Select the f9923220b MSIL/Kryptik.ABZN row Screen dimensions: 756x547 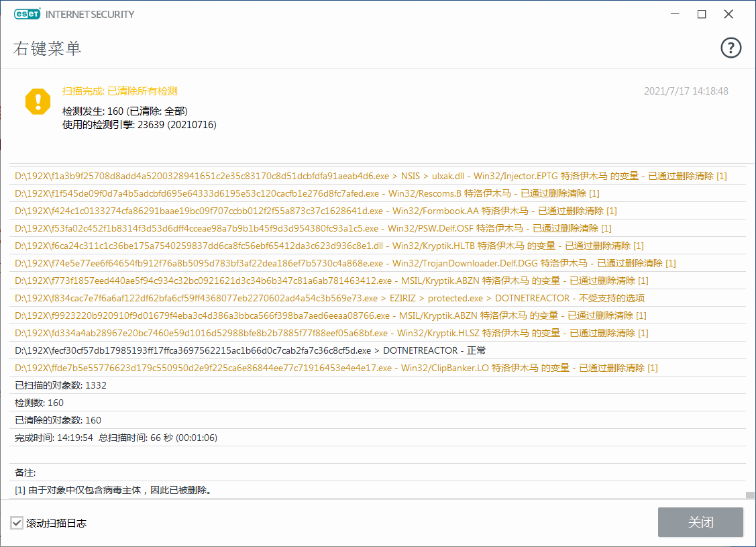point(378,315)
